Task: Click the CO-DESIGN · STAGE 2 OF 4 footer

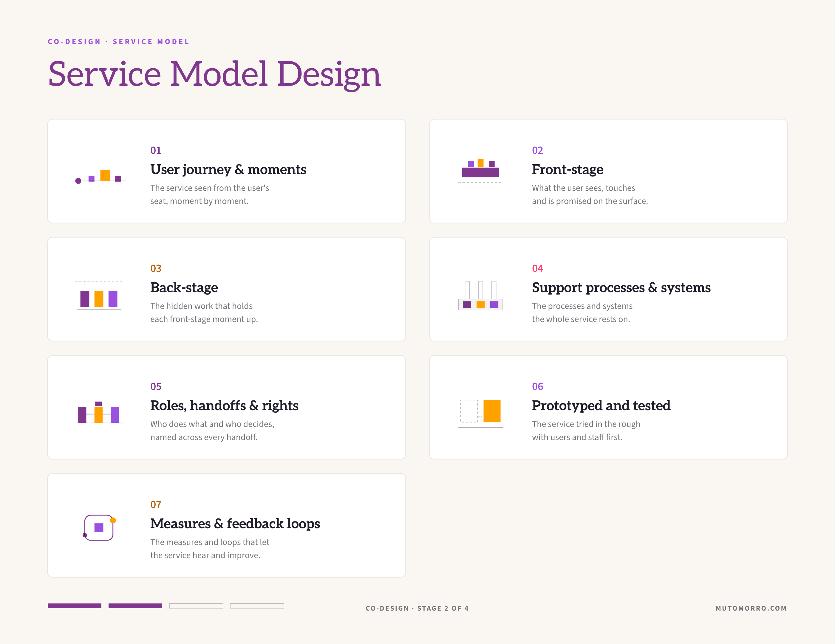Action: pos(417,608)
